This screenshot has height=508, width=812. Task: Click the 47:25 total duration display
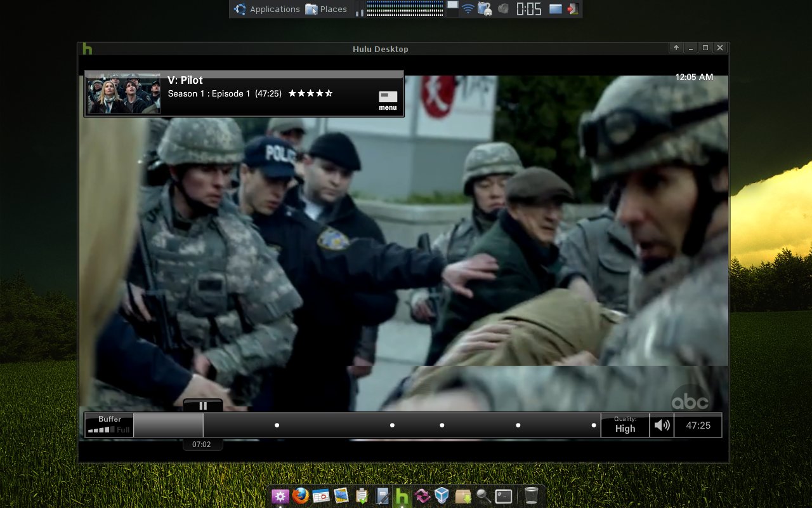(698, 425)
